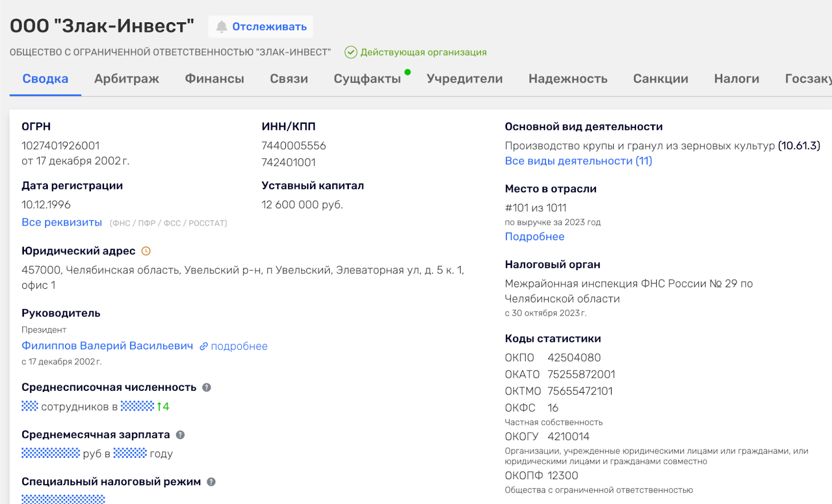This screenshot has height=504, width=832.
Task: Click the OKFS code 16
Action: point(553,408)
